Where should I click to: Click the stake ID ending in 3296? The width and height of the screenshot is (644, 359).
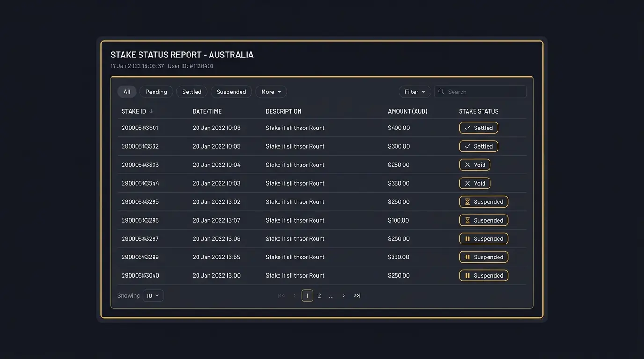(x=140, y=220)
